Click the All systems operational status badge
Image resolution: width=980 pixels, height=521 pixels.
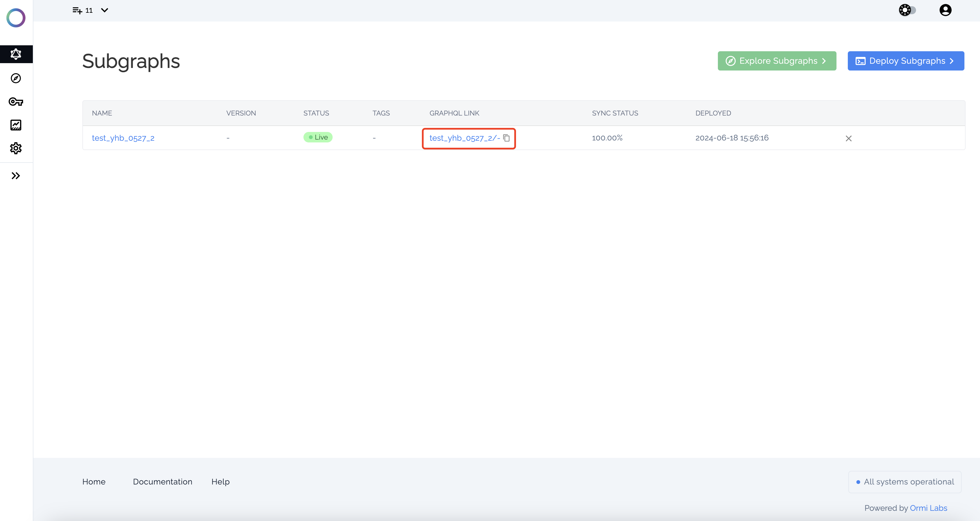(x=905, y=482)
